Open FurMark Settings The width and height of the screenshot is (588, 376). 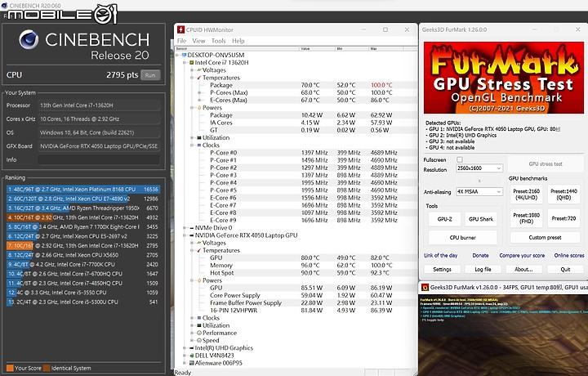tap(442, 270)
